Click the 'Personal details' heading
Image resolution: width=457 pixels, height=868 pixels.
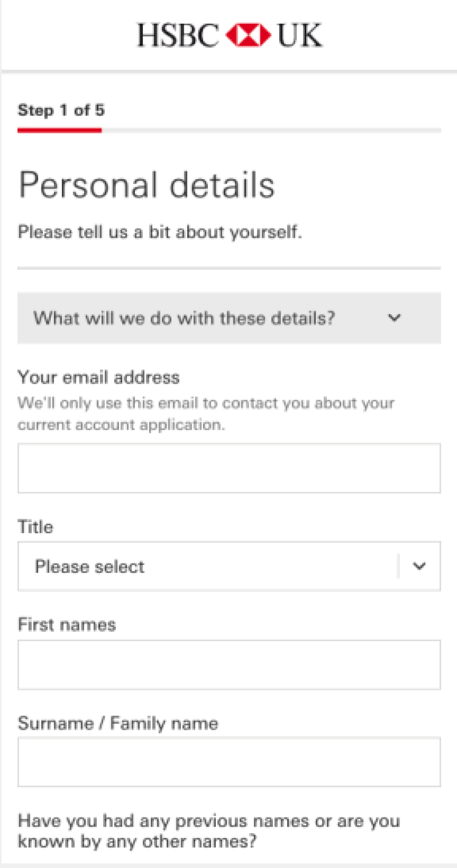tap(147, 185)
